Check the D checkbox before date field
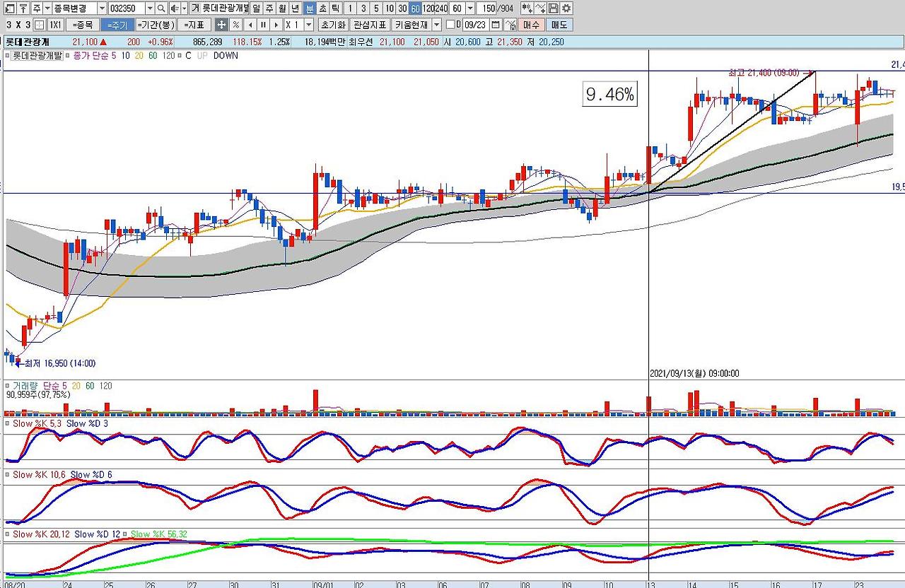This screenshot has width=905, height=588. 450,25
